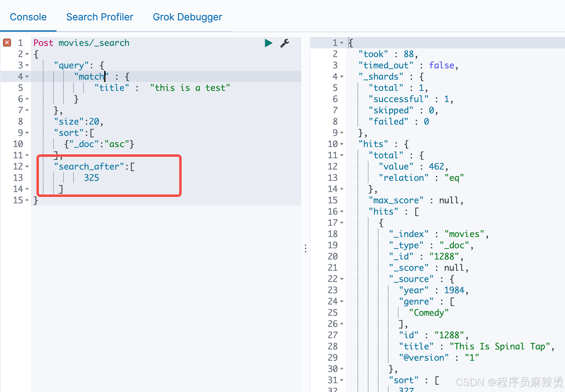Collapse response root fold arrow on line 1
Viewport: 565px width, 392px height.
click(x=342, y=43)
